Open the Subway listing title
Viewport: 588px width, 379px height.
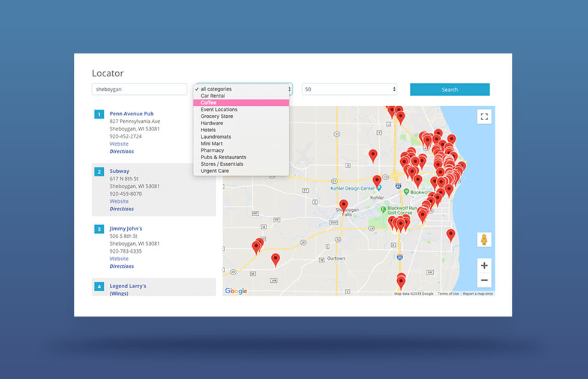click(x=119, y=171)
